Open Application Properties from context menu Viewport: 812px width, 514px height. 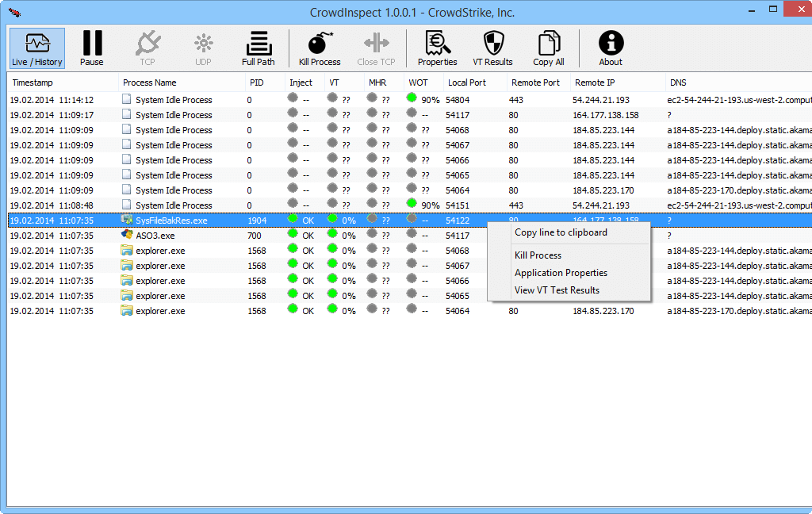click(x=561, y=273)
